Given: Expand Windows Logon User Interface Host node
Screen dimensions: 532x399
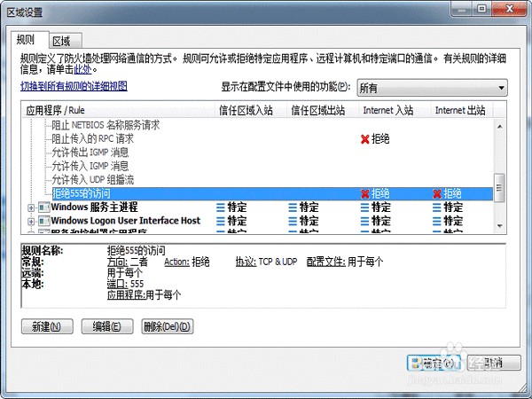Looking at the screenshot, I should pyautogui.click(x=31, y=222).
